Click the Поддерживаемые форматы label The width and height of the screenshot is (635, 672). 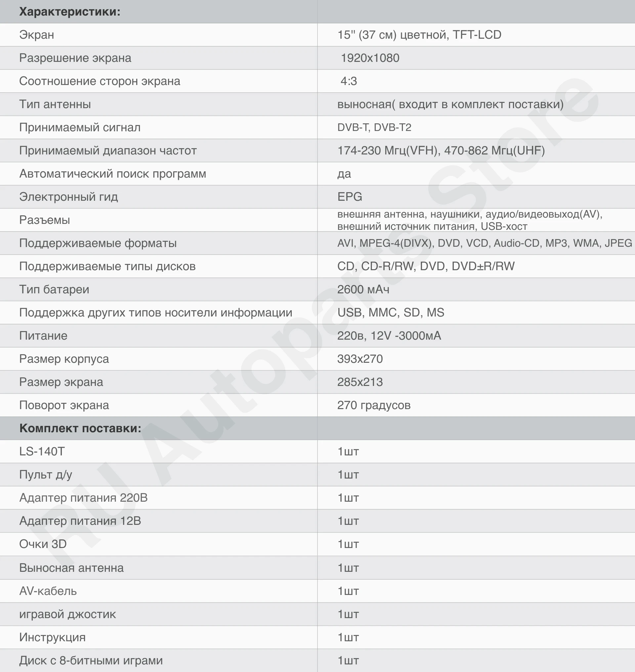point(98,243)
